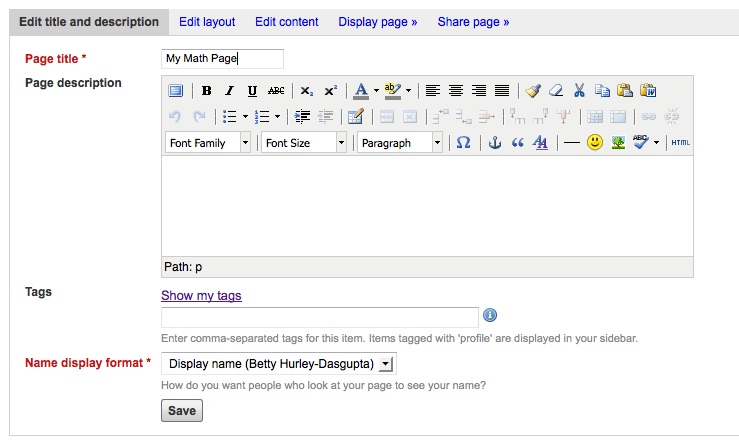Toggle bold formatting in the editor
Viewport: 739px width, 440px height.
[207, 91]
